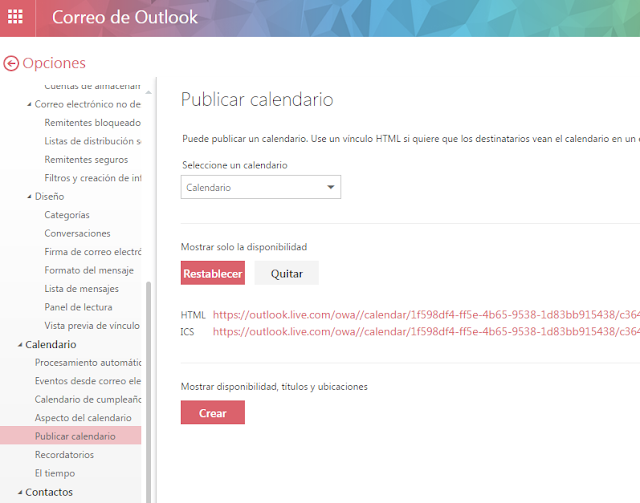
Task: Collapse the Diseño section triangle
Action: [x=29, y=197]
